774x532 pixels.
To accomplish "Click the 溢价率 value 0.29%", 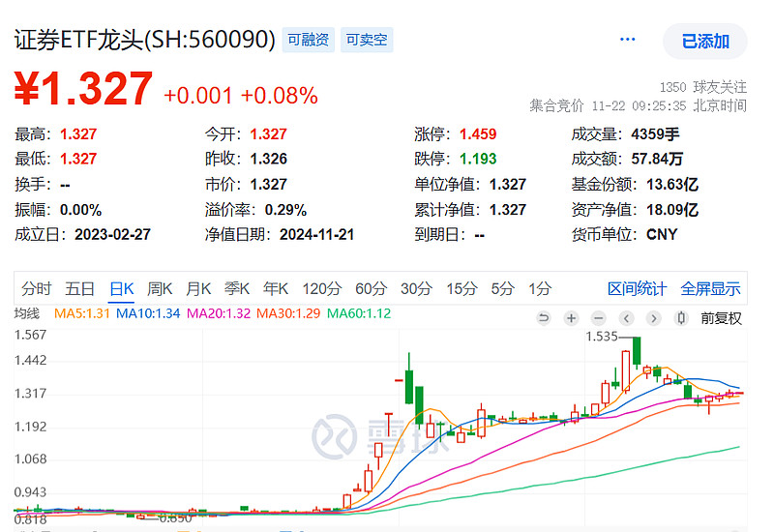I will coord(285,210).
